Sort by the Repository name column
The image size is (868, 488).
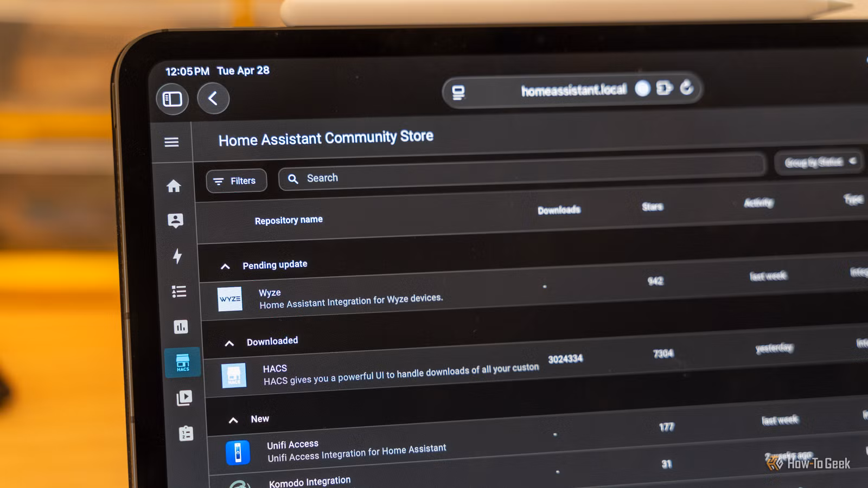click(289, 220)
